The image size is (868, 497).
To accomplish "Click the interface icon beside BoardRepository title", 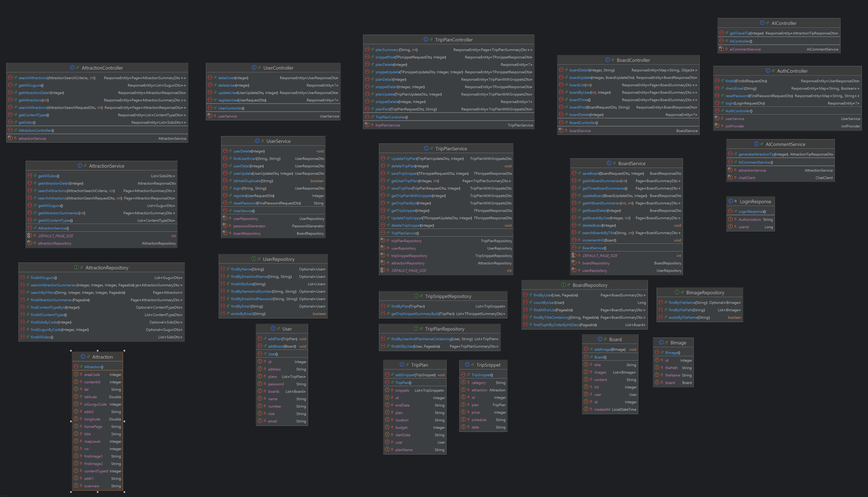I will [563, 285].
